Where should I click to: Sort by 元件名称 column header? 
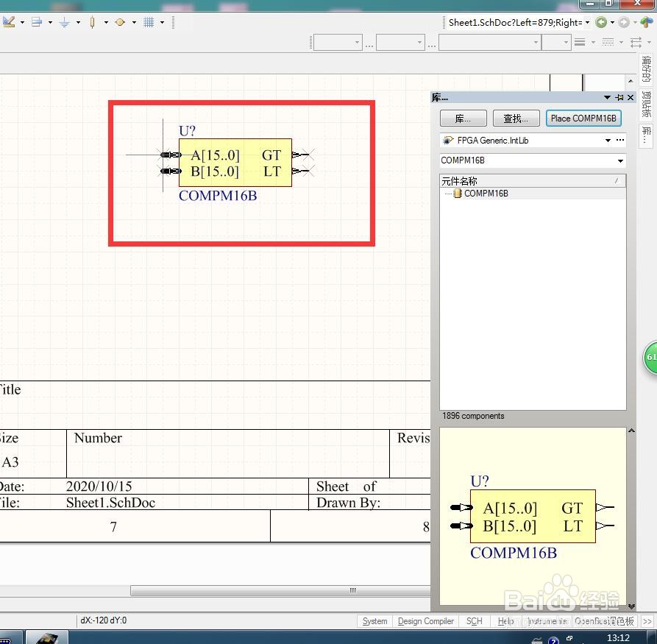pos(533,181)
